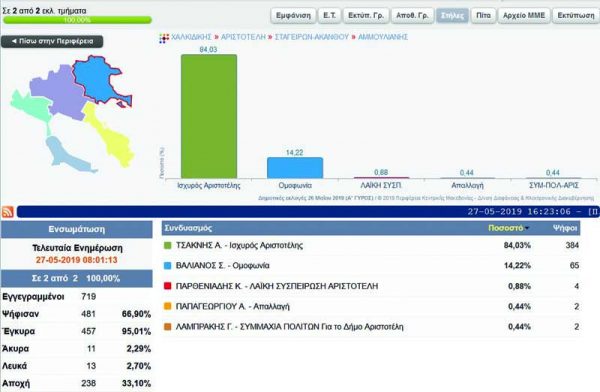Image resolution: width=600 pixels, height=392 pixels.
Task: Click the Εμφάνιση button
Action: coord(293,16)
